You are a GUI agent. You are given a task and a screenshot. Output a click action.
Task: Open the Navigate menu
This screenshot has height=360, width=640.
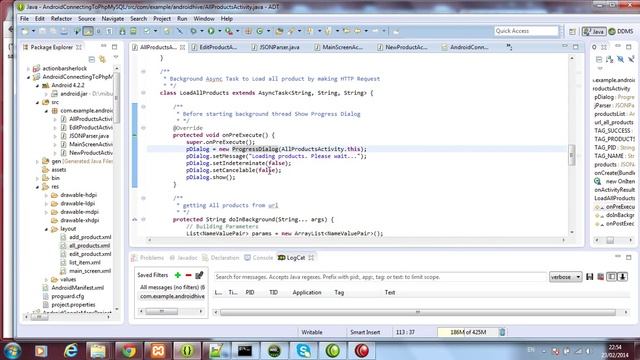113,19
